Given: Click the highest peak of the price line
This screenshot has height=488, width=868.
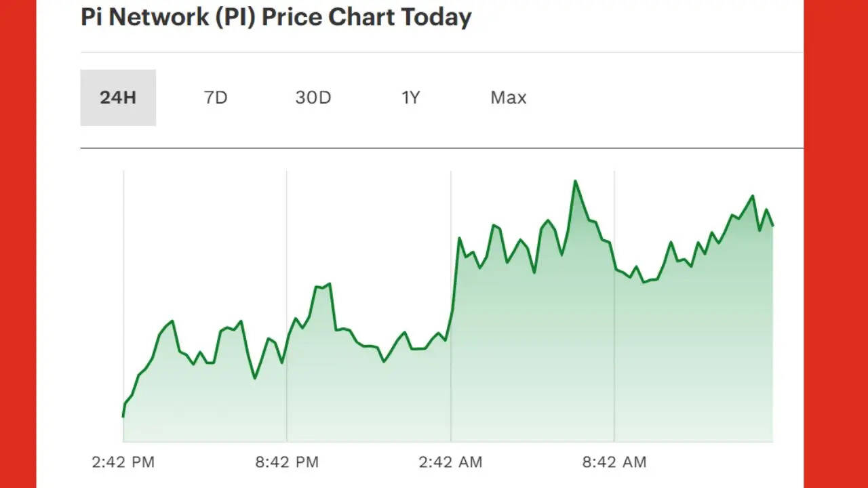Looking at the screenshot, I should point(575,181).
